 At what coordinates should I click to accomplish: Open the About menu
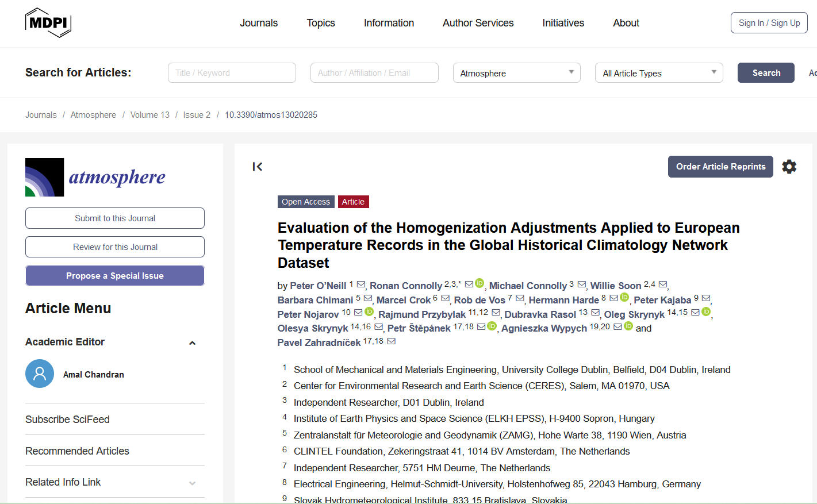[x=626, y=23]
